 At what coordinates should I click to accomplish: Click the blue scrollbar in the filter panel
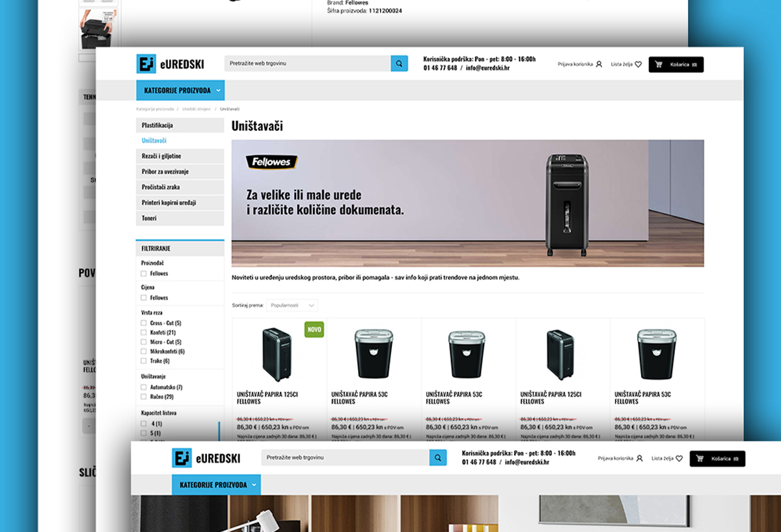click(x=219, y=429)
